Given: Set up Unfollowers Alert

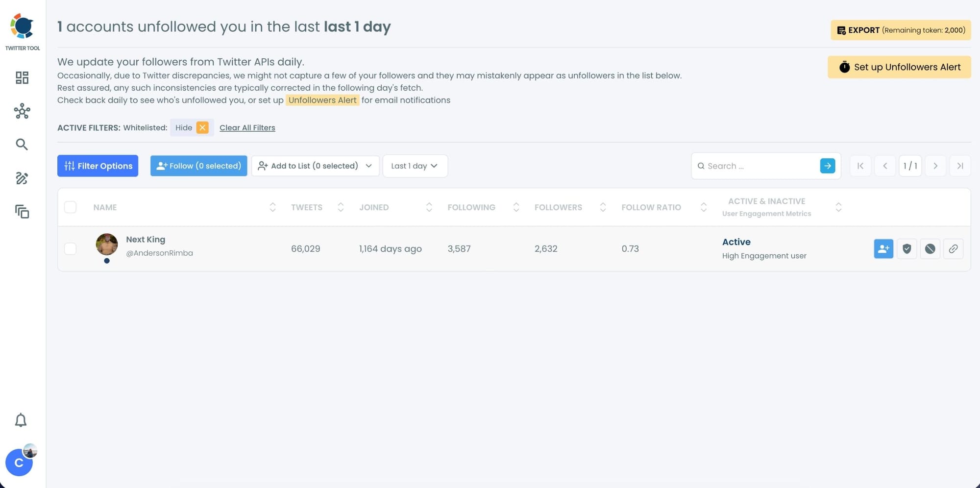Looking at the screenshot, I should pos(898,67).
